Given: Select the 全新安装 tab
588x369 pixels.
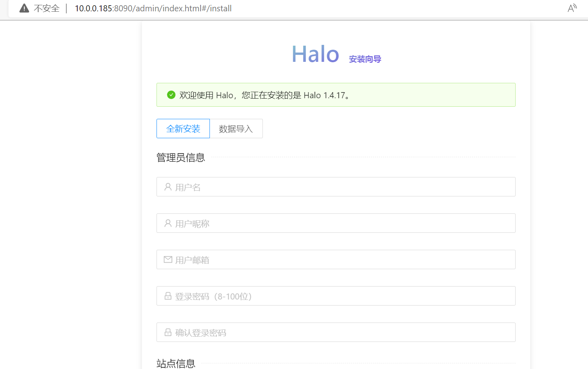Looking at the screenshot, I should [x=183, y=129].
